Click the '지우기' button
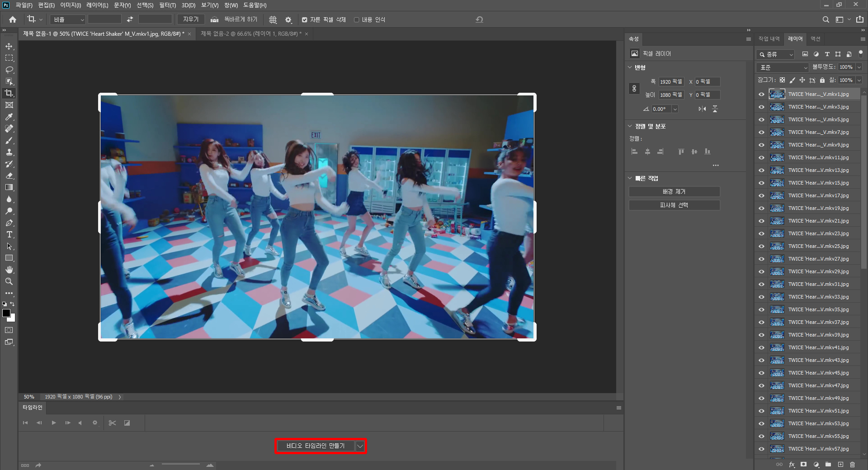Image resolution: width=868 pixels, height=470 pixels. click(191, 19)
